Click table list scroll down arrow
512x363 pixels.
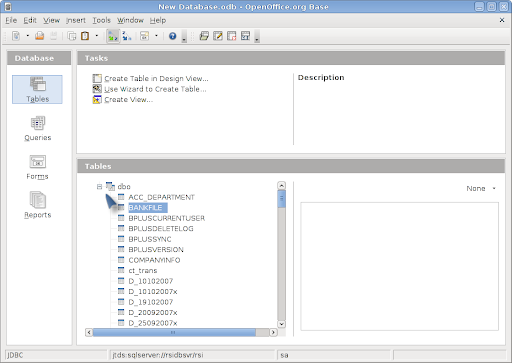coord(281,324)
